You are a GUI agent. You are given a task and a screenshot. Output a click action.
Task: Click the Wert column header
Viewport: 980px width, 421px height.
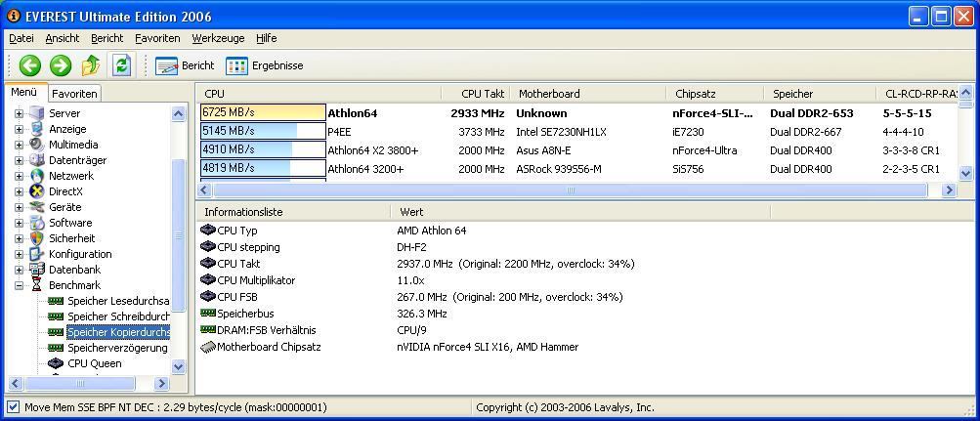[580, 212]
